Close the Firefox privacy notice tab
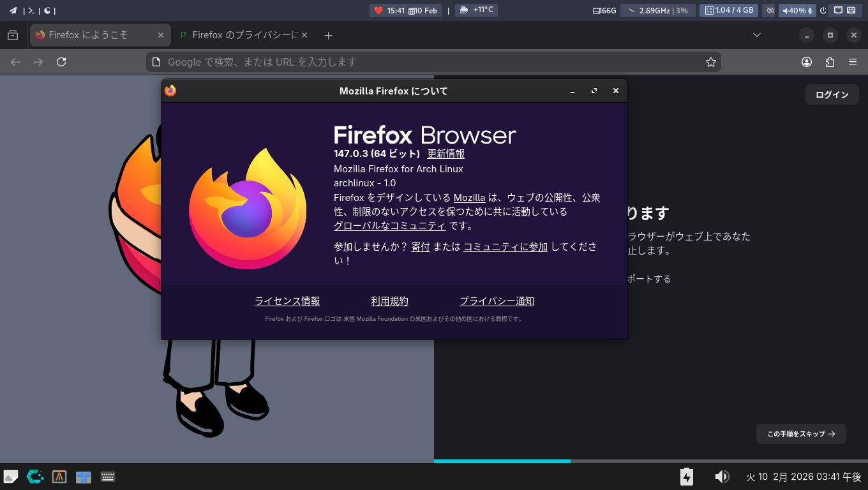The image size is (868, 490). tap(304, 35)
